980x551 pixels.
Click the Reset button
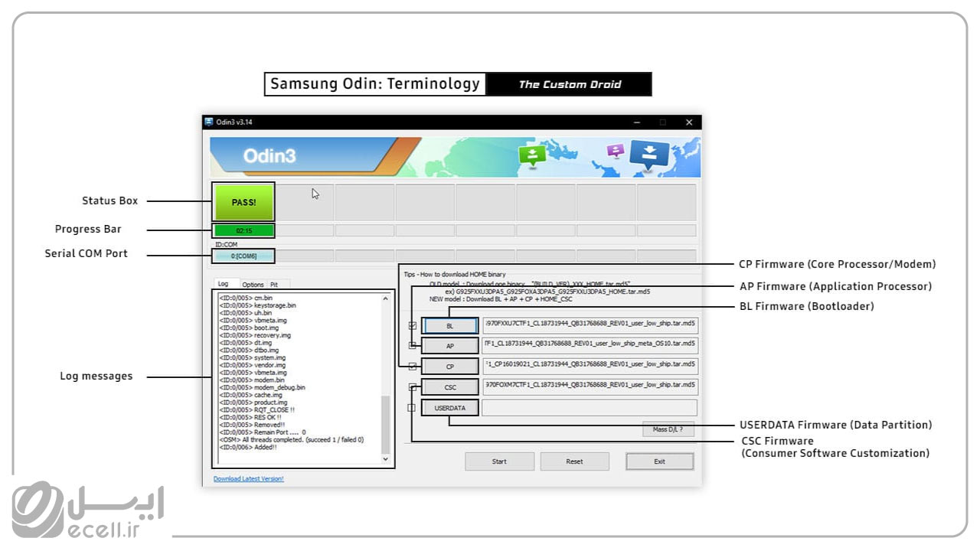[574, 461]
